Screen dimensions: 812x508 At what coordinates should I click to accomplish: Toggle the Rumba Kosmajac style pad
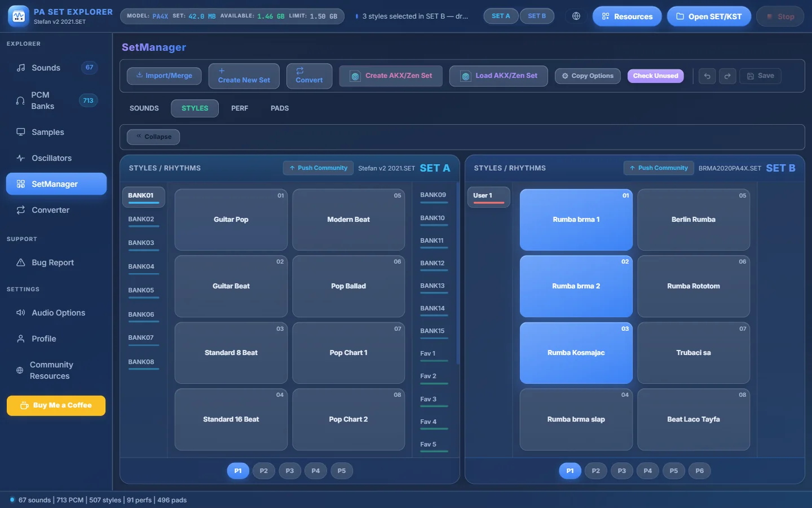(576, 353)
